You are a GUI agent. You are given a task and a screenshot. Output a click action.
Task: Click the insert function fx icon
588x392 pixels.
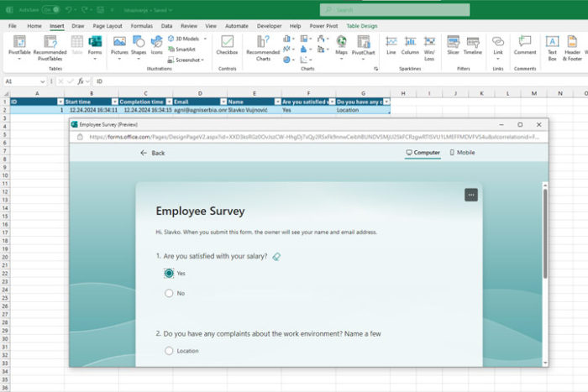pyautogui.click(x=81, y=81)
